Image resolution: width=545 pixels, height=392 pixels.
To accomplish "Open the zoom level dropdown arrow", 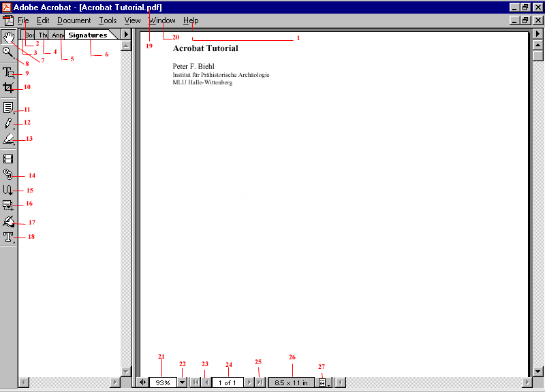I will pos(182,382).
